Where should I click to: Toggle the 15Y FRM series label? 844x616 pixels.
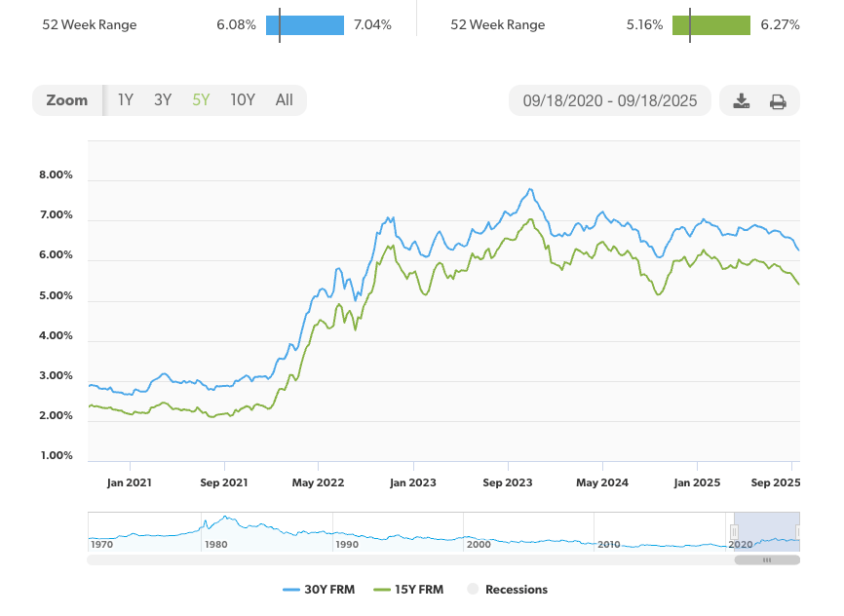point(420,590)
